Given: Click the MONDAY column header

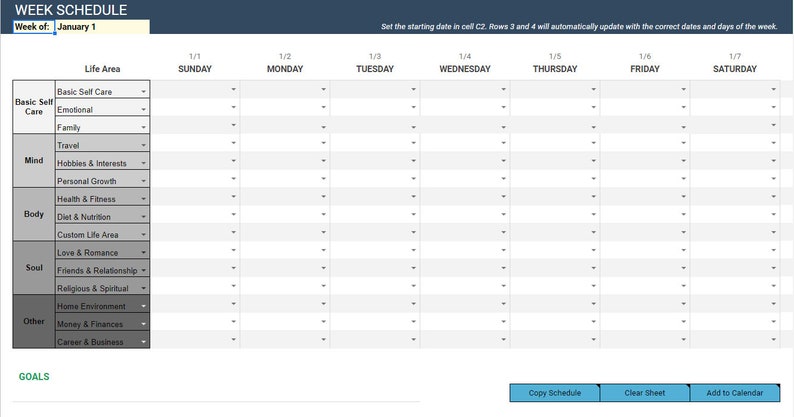Looking at the screenshot, I should pyautogui.click(x=285, y=69).
